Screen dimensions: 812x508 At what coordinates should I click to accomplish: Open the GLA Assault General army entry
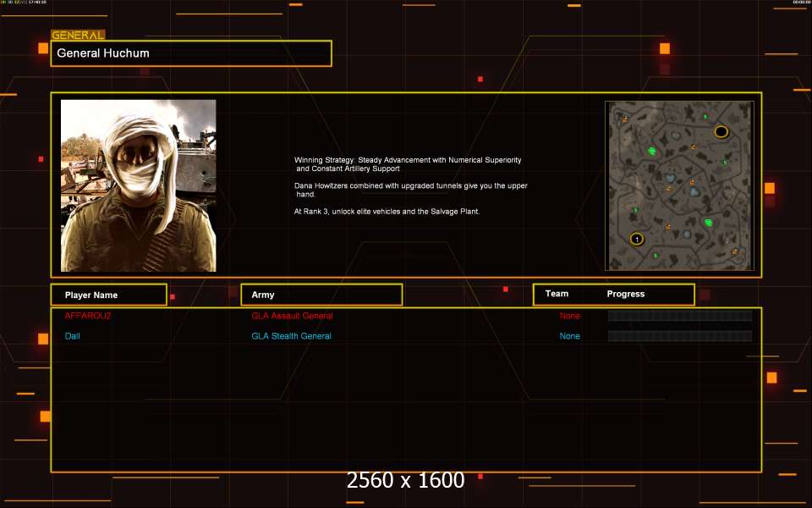point(292,316)
